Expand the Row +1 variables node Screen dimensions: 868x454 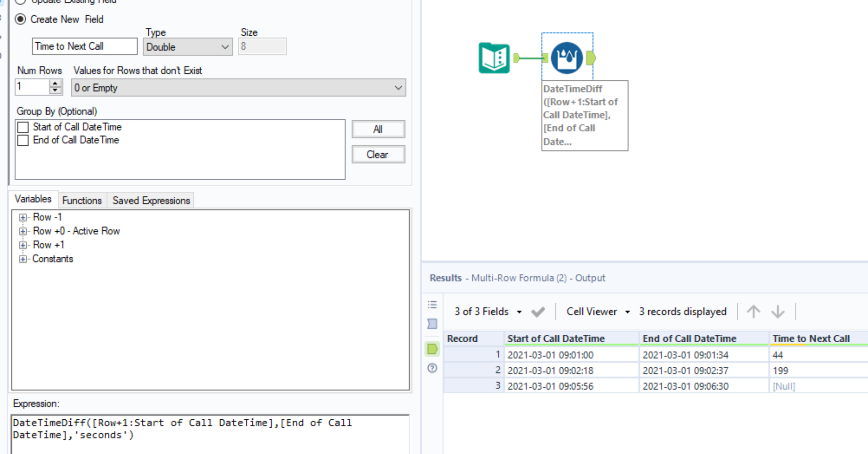[23, 245]
